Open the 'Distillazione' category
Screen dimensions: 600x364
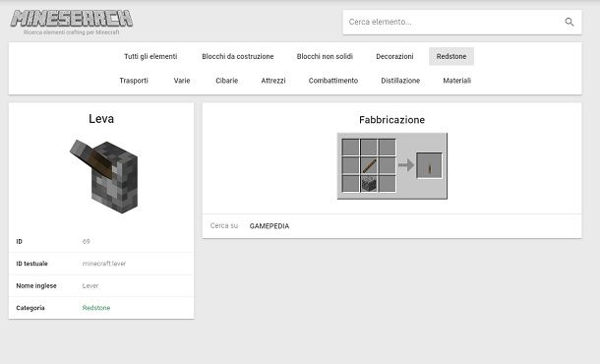click(400, 81)
